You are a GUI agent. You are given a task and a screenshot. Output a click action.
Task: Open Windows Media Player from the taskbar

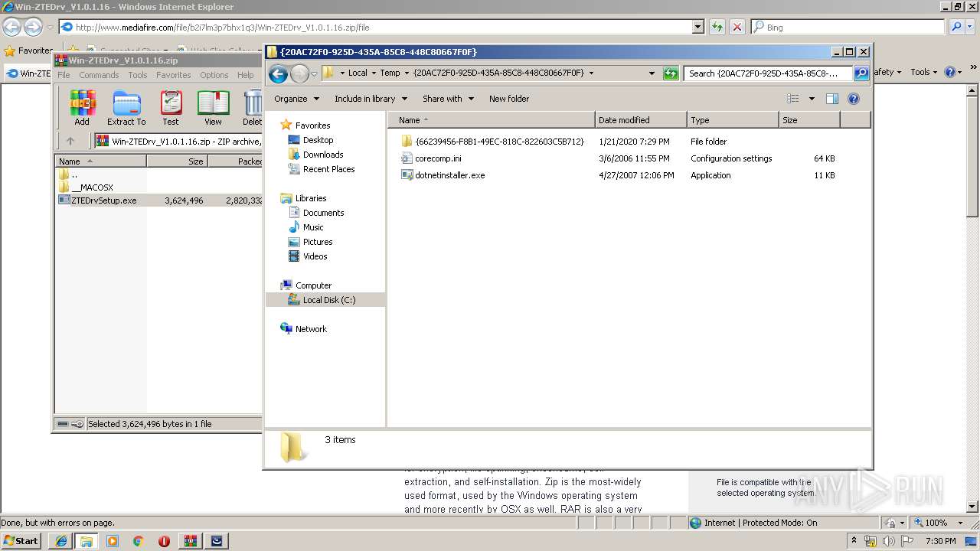113,541
